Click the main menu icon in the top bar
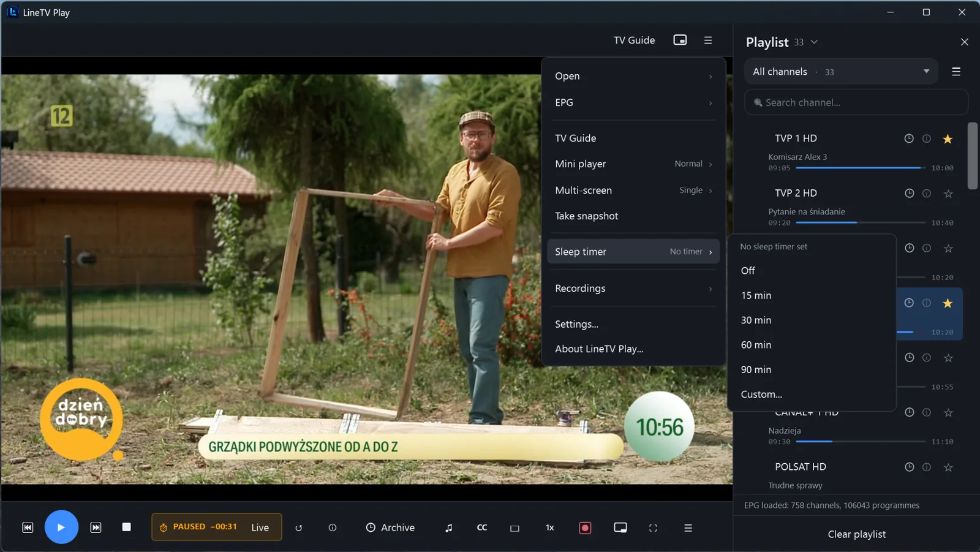 (708, 40)
